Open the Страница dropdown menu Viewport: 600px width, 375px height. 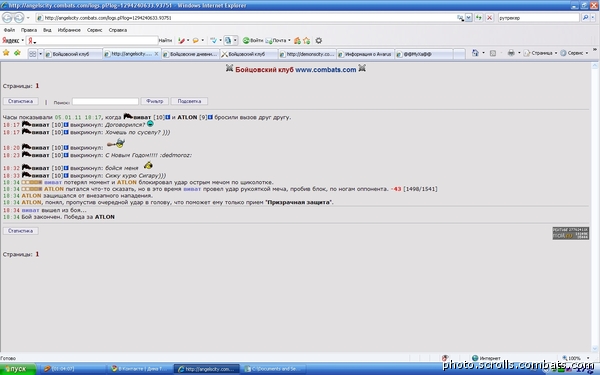click(540, 53)
